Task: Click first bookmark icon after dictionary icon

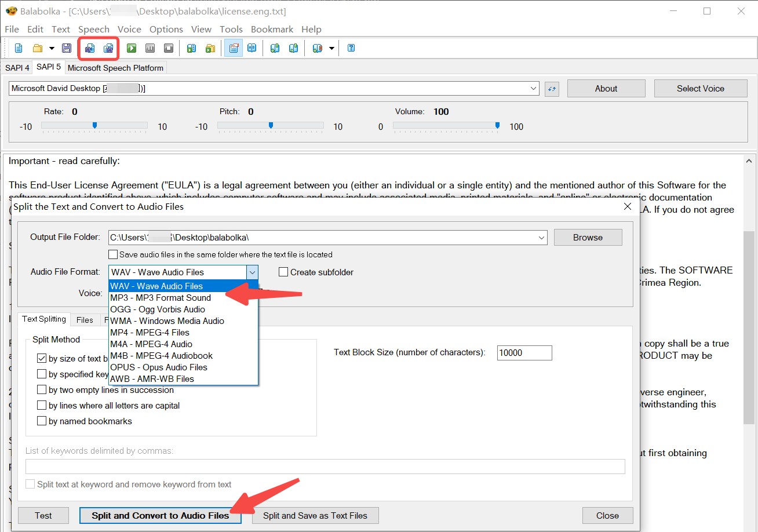Action: coord(275,48)
